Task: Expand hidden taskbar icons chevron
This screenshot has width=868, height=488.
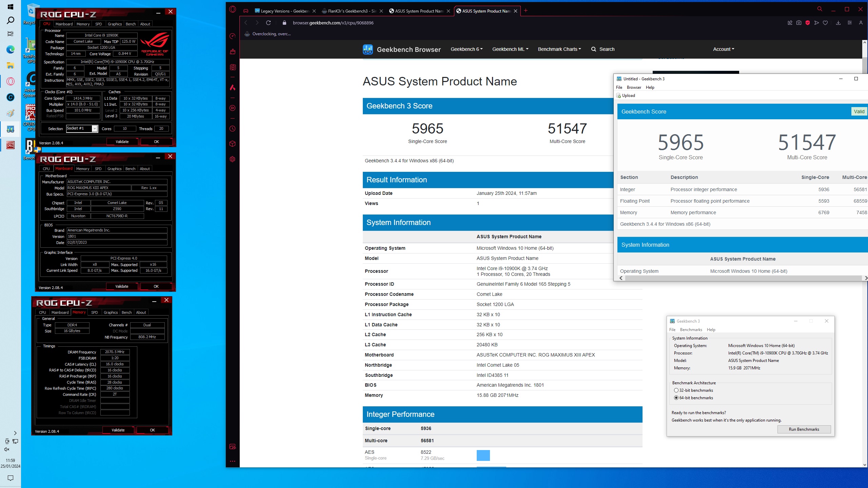Action: 15,433
